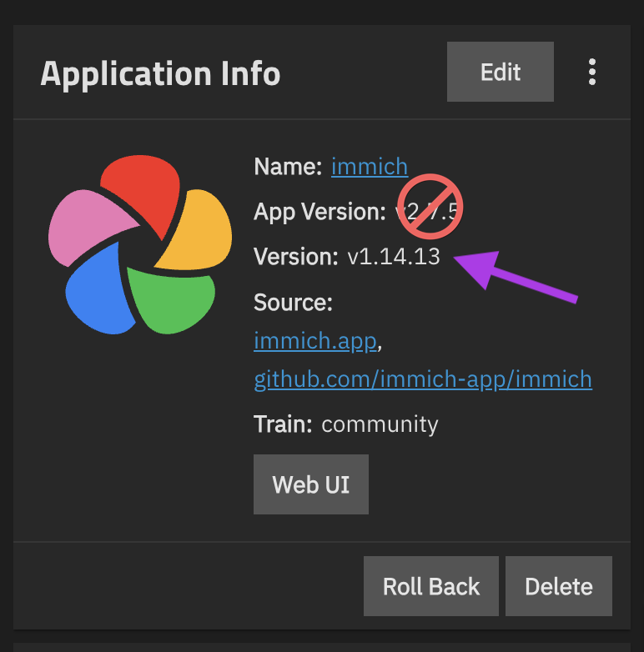
Task: Click the pink petal of Immich logo
Action: 88,225
